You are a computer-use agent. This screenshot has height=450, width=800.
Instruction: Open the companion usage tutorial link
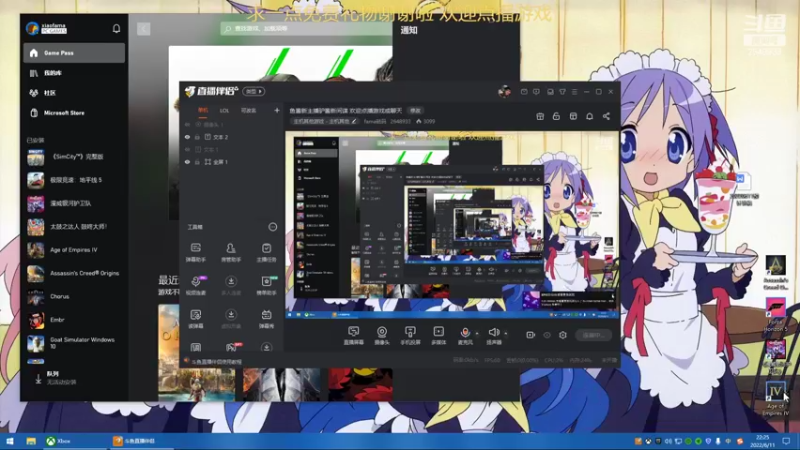coord(216,362)
